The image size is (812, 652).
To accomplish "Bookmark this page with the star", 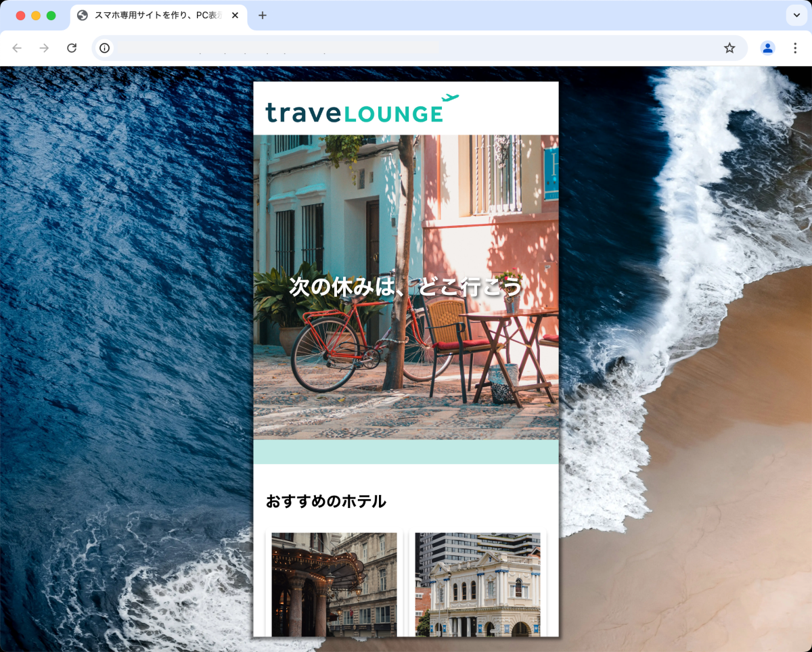I will point(729,48).
